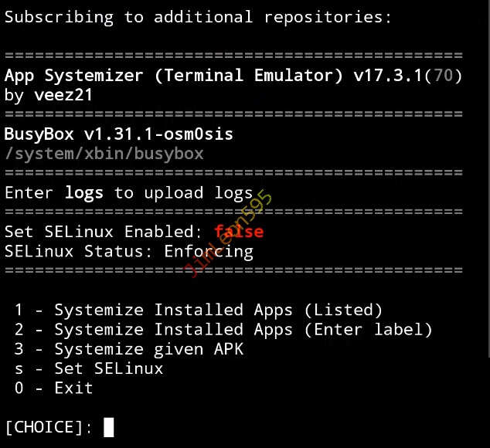The width and height of the screenshot is (490, 448).
Task: Click menu option 1 Systemize Installed Apps (Listed)
Action: click(199, 311)
